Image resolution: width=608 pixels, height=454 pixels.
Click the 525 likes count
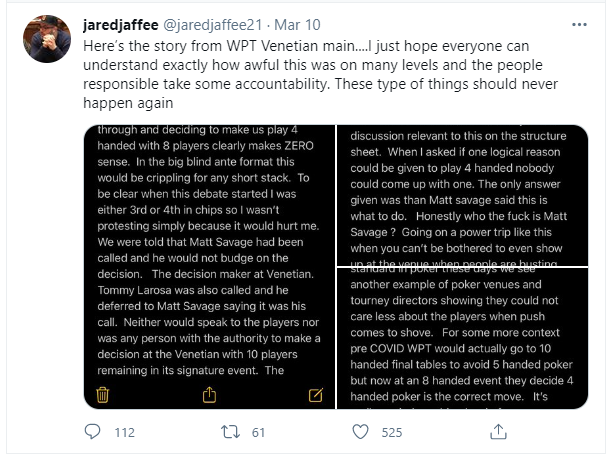point(391,434)
